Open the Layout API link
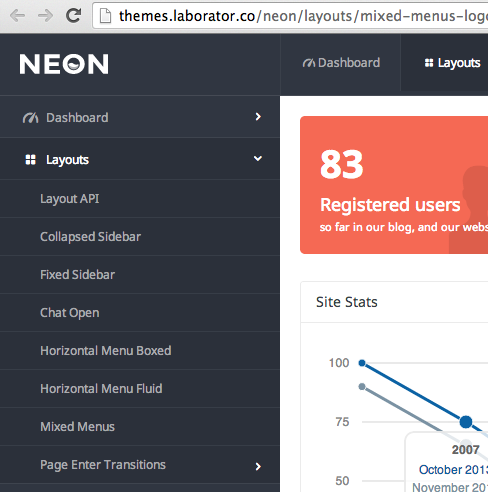Viewport: 488px width, 492px height. coord(70,199)
